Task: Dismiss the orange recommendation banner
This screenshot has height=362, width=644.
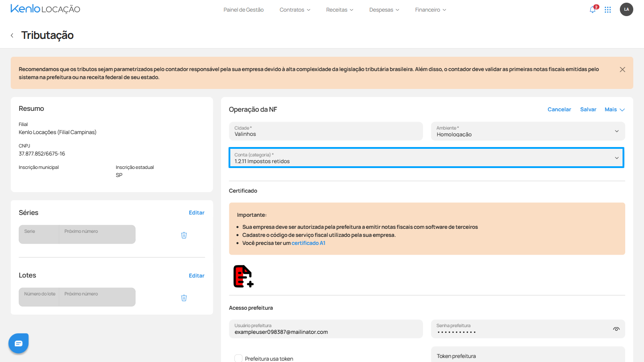Action: 623,69
